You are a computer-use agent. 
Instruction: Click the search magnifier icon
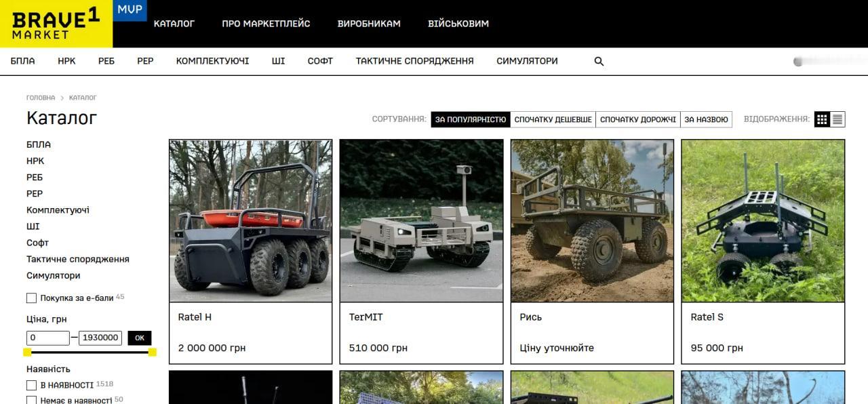599,61
